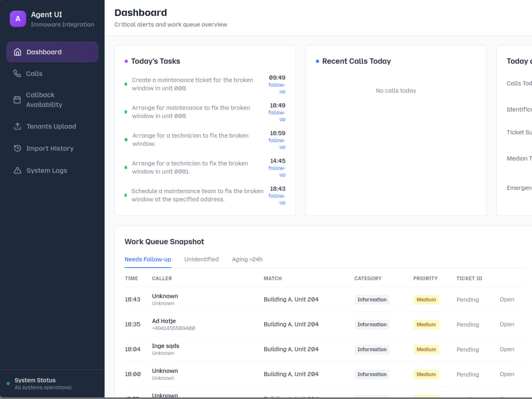Viewport: 532px width, 399px height.
Task: Click Ad Hatje caller name
Action: 164,321
